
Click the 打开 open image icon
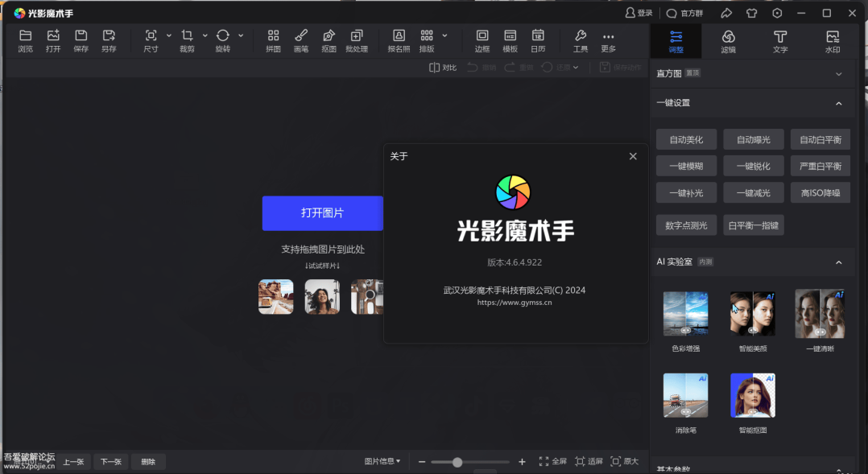click(53, 41)
